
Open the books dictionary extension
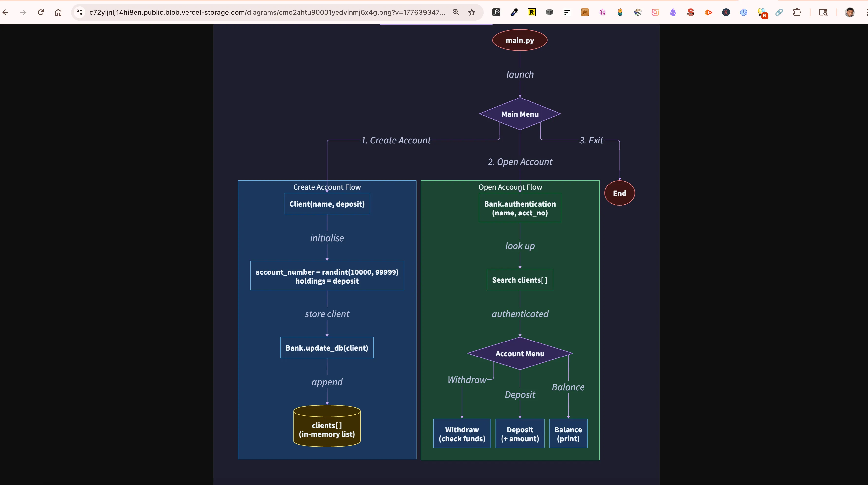[638, 13]
